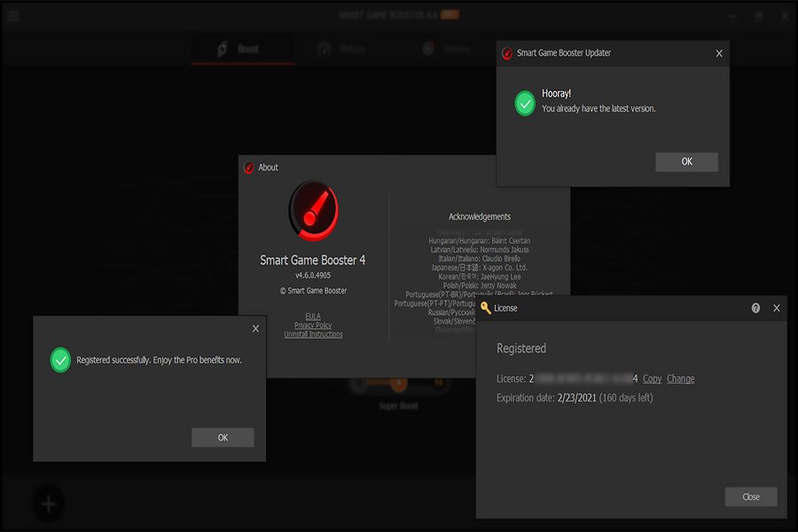Switch to the Boost tab in the main window
This screenshot has width=798, height=532.
point(243,49)
